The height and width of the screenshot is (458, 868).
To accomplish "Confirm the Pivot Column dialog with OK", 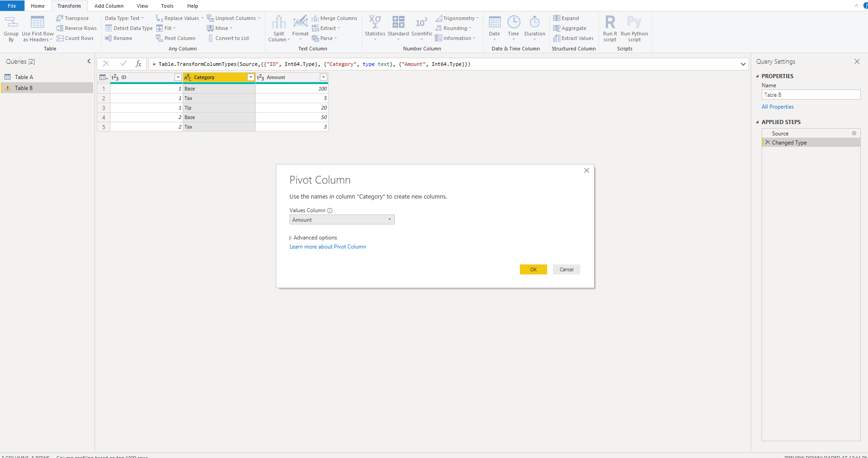I will (534, 269).
